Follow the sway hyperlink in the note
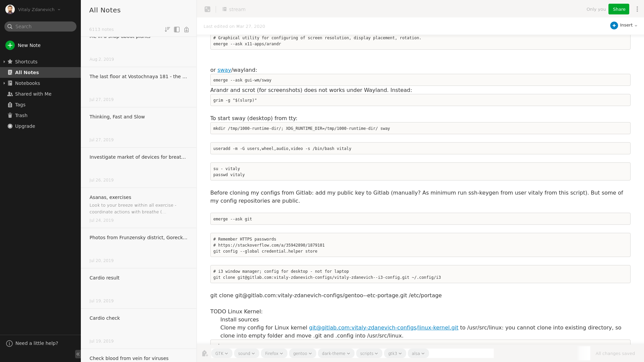Screen dimensions: 644x362 (224, 70)
